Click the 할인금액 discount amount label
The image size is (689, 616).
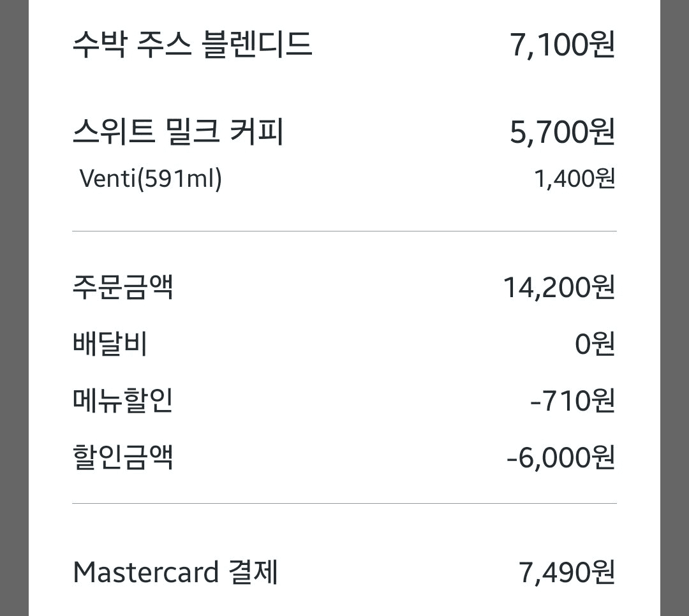pos(122,457)
